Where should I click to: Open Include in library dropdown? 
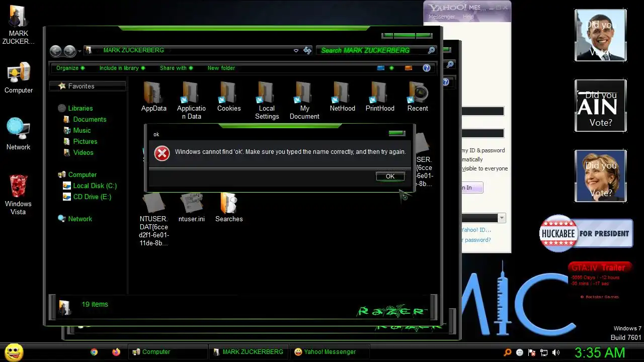point(122,68)
